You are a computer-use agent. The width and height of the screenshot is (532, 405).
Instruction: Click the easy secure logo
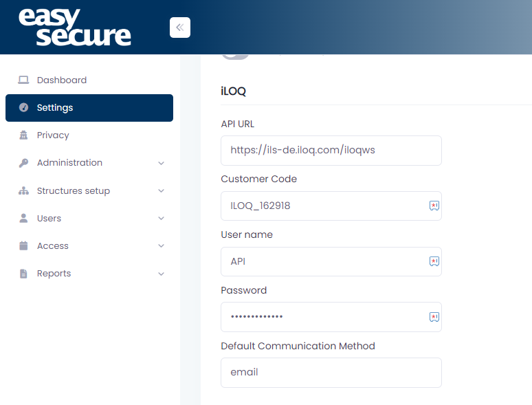tap(75, 27)
